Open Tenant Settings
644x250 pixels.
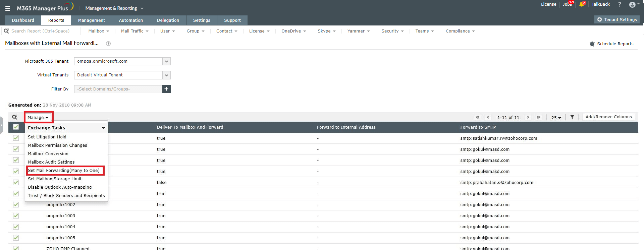(x=617, y=20)
